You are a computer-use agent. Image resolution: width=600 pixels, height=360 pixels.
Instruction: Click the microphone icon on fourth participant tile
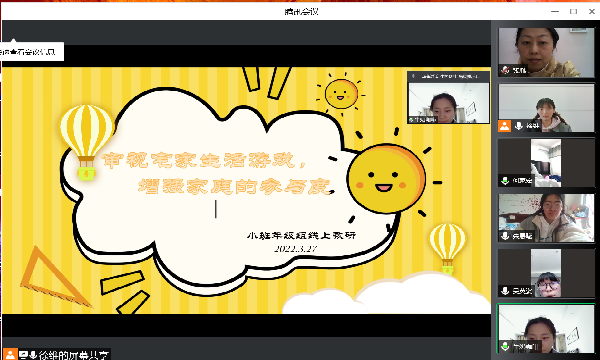(505, 236)
